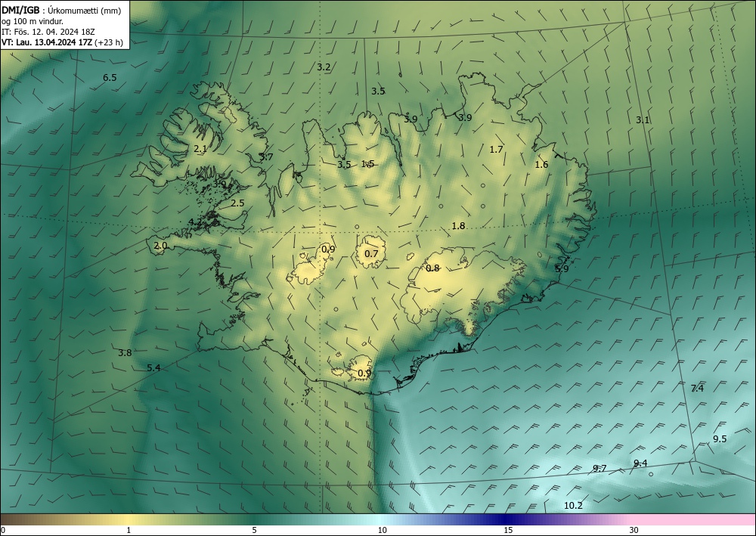
Task: Click the '10' tick label on color scale
Action: click(x=382, y=531)
